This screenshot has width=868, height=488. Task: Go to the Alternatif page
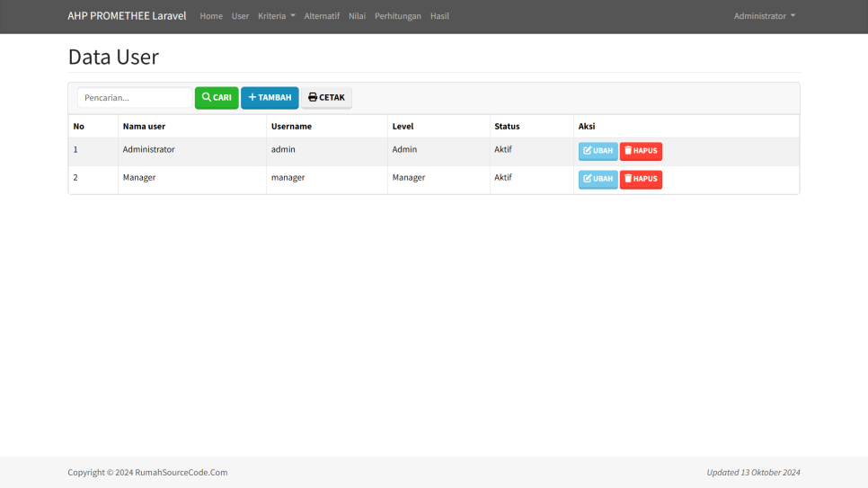click(x=322, y=16)
